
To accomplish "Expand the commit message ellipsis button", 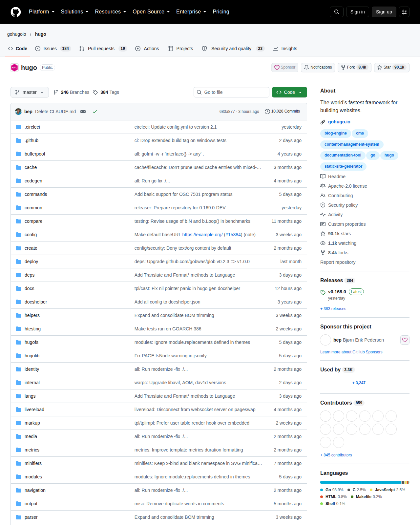I will pos(83,112).
